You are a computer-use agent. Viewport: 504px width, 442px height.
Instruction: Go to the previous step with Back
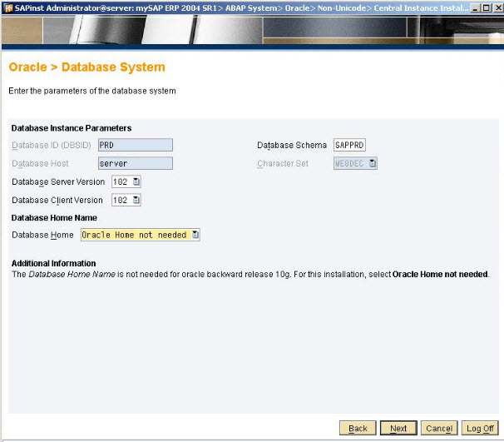pos(358,428)
